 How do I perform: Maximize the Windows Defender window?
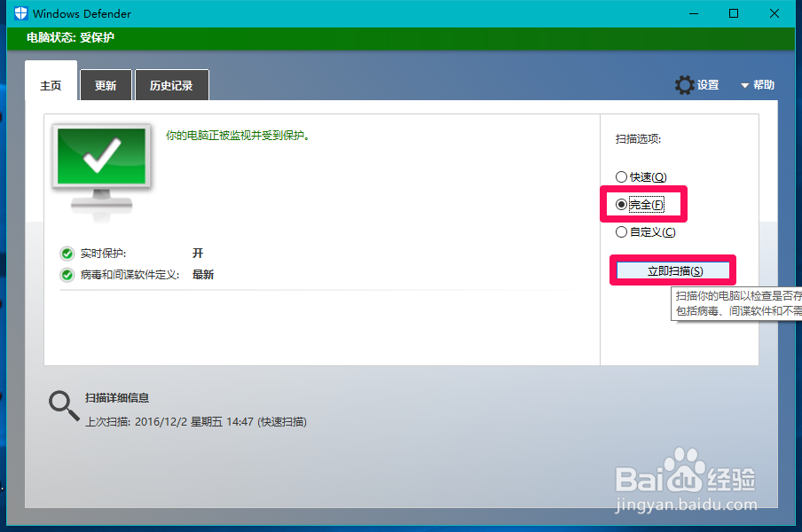pyautogui.click(x=734, y=14)
